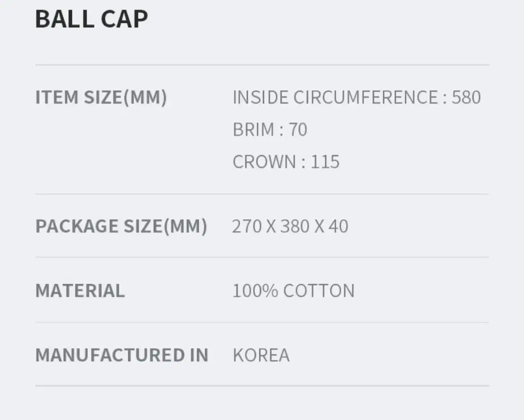Click the BALL CAP heading

click(91, 19)
